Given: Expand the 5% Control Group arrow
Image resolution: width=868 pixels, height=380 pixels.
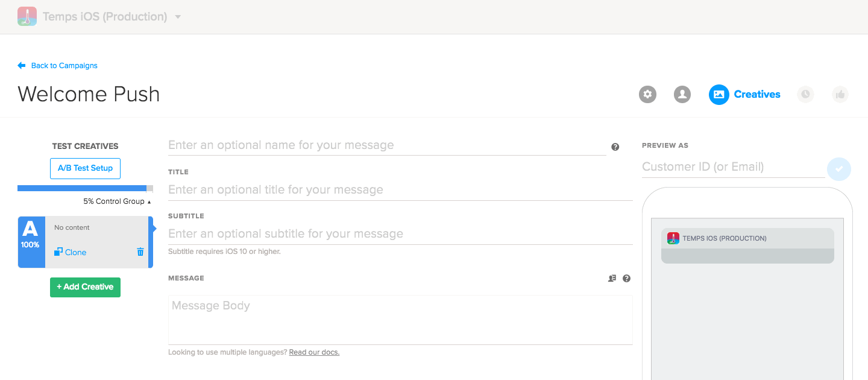Looking at the screenshot, I should coord(149,201).
